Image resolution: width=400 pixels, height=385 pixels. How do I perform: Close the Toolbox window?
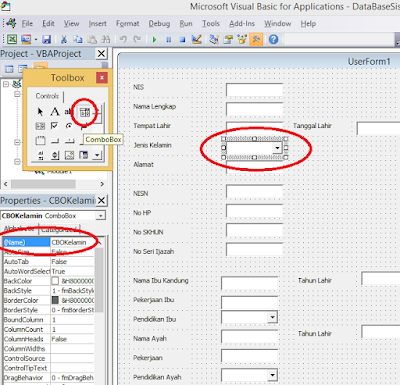coord(102,78)
